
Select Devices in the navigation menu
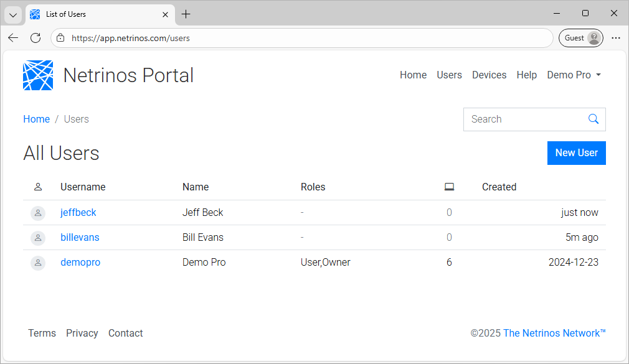click(489, 75)
